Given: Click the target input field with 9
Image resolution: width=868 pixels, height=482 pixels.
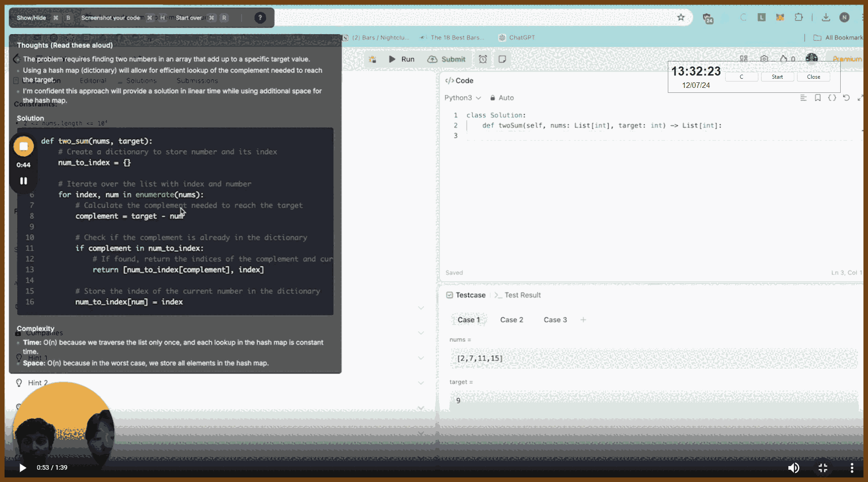Looking at the screenshot, I should point(654,401).
